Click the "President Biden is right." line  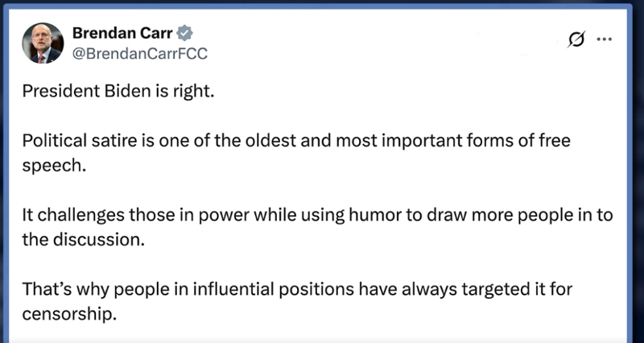118,90
